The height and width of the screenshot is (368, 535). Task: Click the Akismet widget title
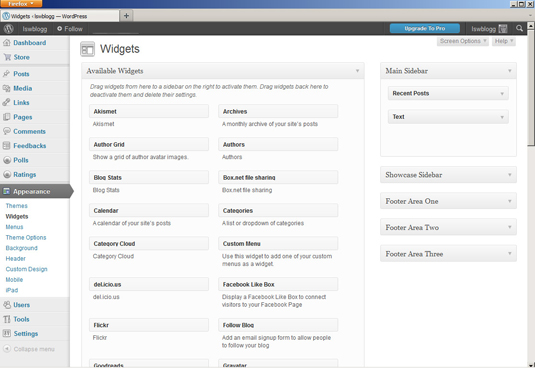pos(149,111)
